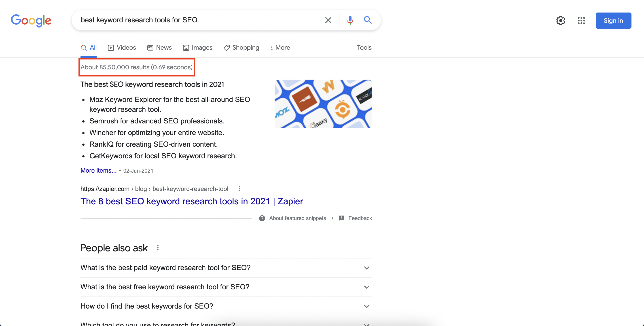Open options for Zapier result (three dots)
Screen dimensions: 644x326
239,189
